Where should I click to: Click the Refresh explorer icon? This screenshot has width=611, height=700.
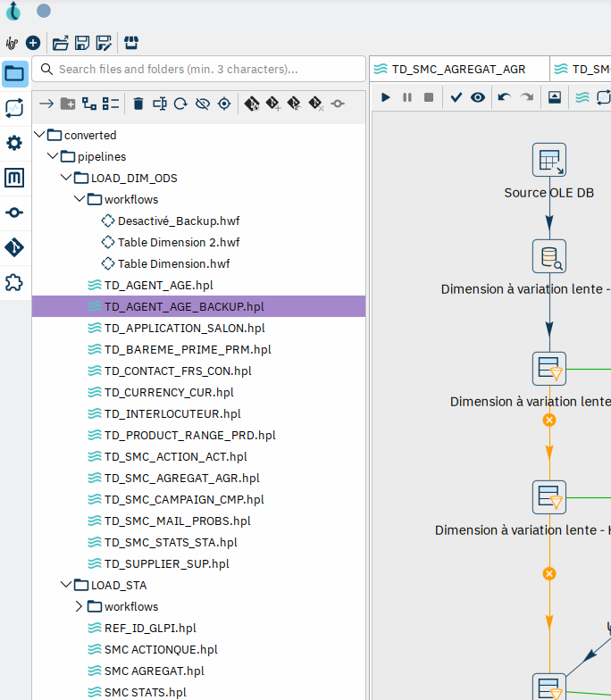[180, 104]
